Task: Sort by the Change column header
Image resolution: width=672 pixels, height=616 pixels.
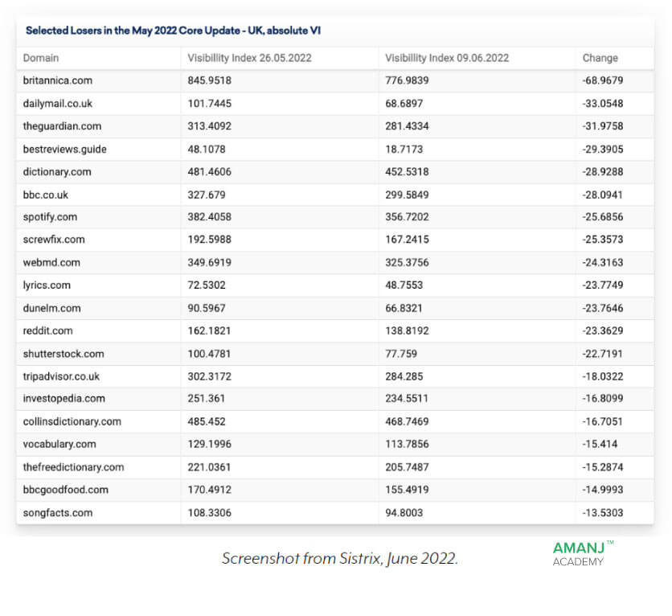Action: tap(600, 58)
